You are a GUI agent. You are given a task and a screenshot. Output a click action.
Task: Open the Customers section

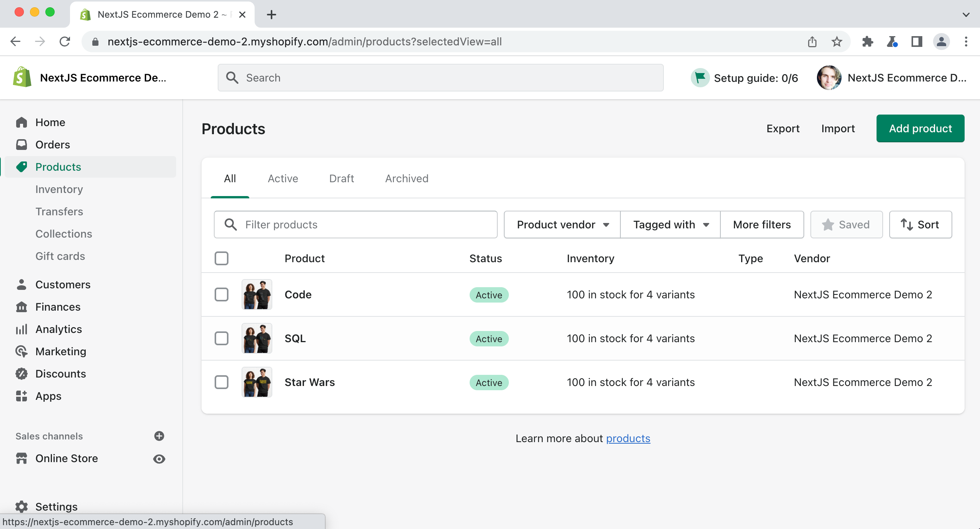click(63, 284)
